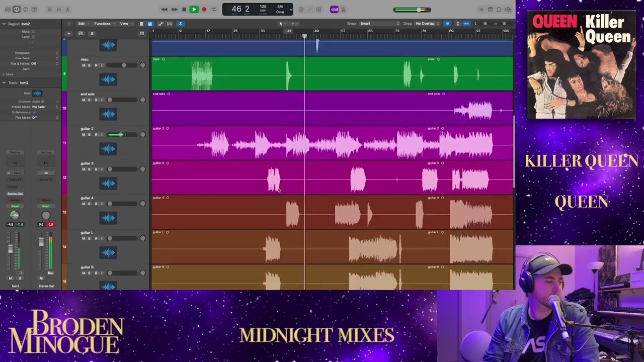This screenshot has width=644, height=362.
Task: Toggle the Metronome icon
Action: click(x=344, y=9)
